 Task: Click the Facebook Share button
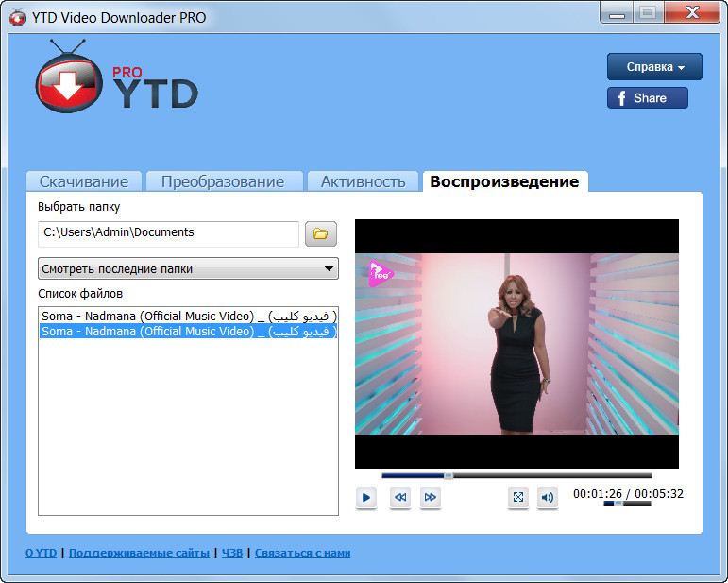[647, 98]
